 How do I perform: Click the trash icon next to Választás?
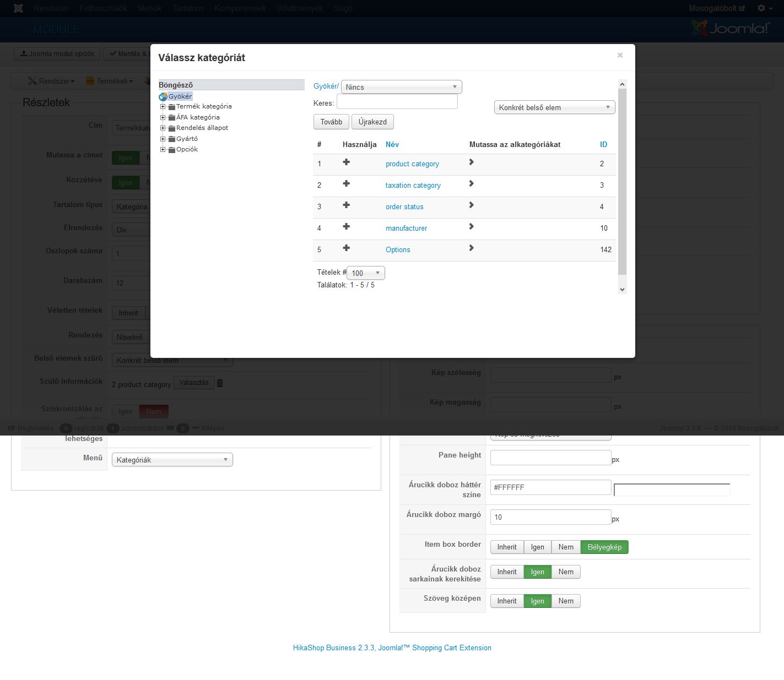pyautogui.click(x=220, y=383)
